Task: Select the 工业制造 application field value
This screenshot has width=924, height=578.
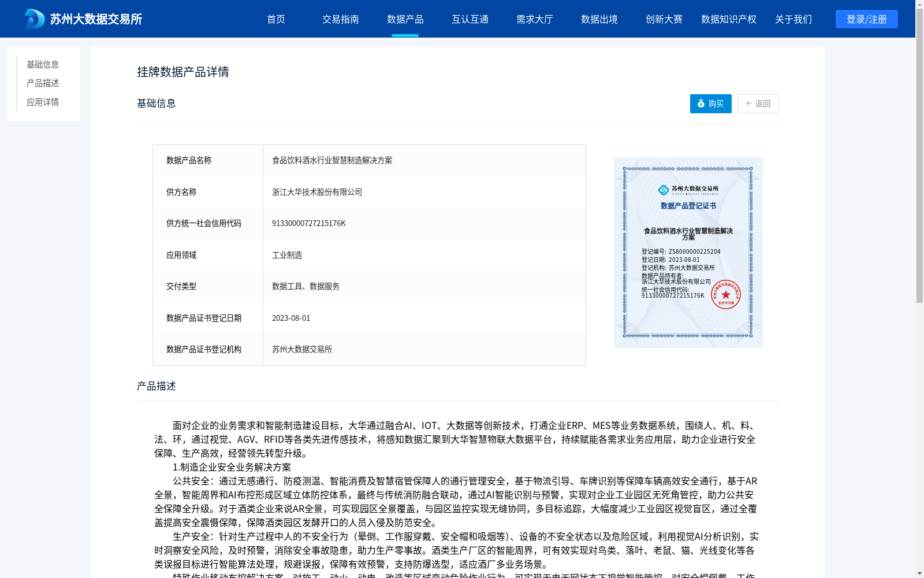Action: pos(287,255)
